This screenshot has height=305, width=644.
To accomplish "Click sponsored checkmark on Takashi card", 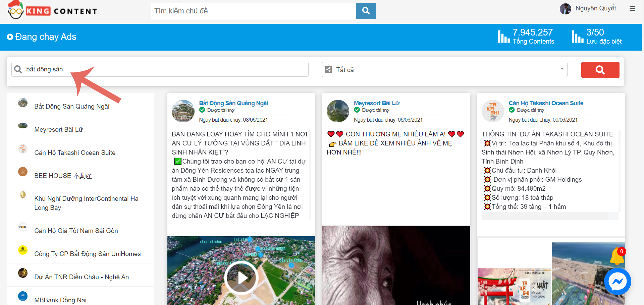I will coord(512,110).
